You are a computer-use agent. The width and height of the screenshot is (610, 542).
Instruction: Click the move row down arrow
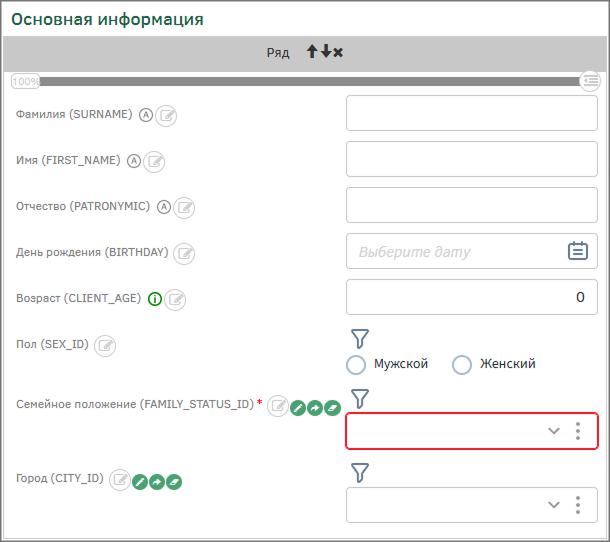point(325,52)
